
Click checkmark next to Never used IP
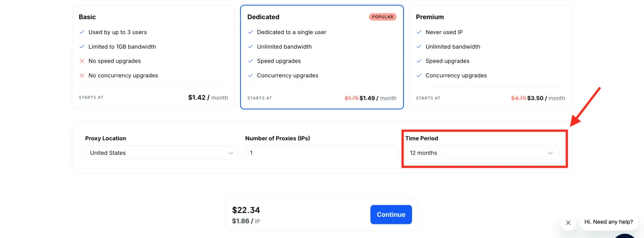tap(419, 32)
